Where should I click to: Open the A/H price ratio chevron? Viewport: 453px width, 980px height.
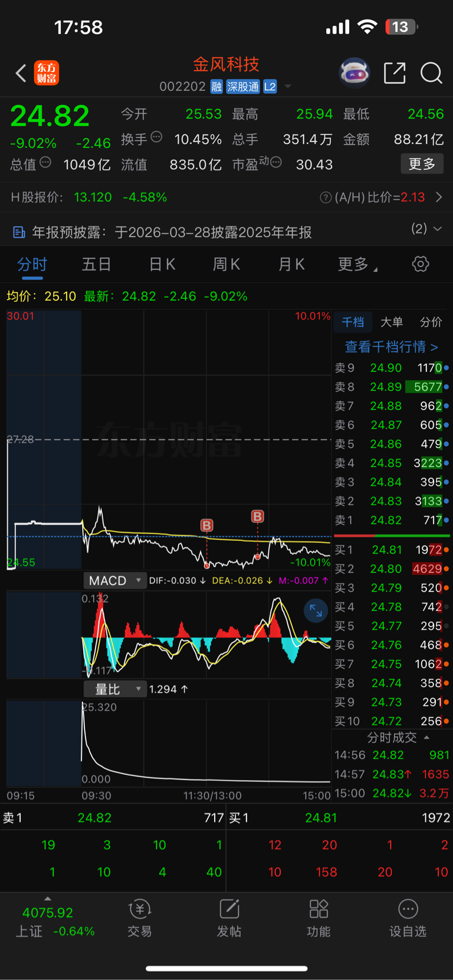click(439, 197)
